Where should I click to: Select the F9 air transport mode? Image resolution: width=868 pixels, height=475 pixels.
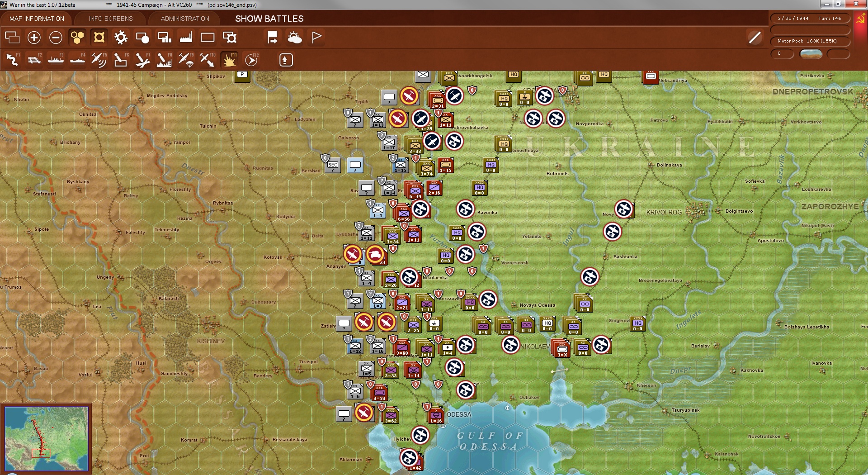pyautogui.click(x=186, y=60)
